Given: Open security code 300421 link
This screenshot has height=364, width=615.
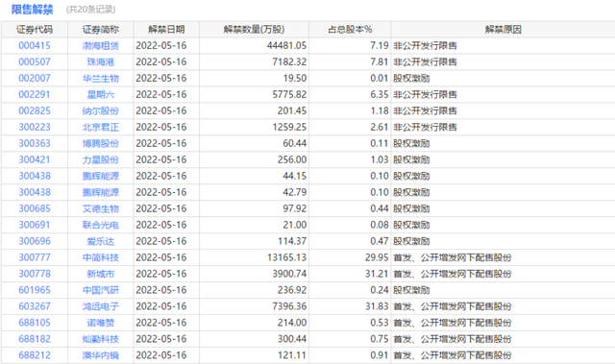Looking at the screenshot, I should [x=35, y=159].
